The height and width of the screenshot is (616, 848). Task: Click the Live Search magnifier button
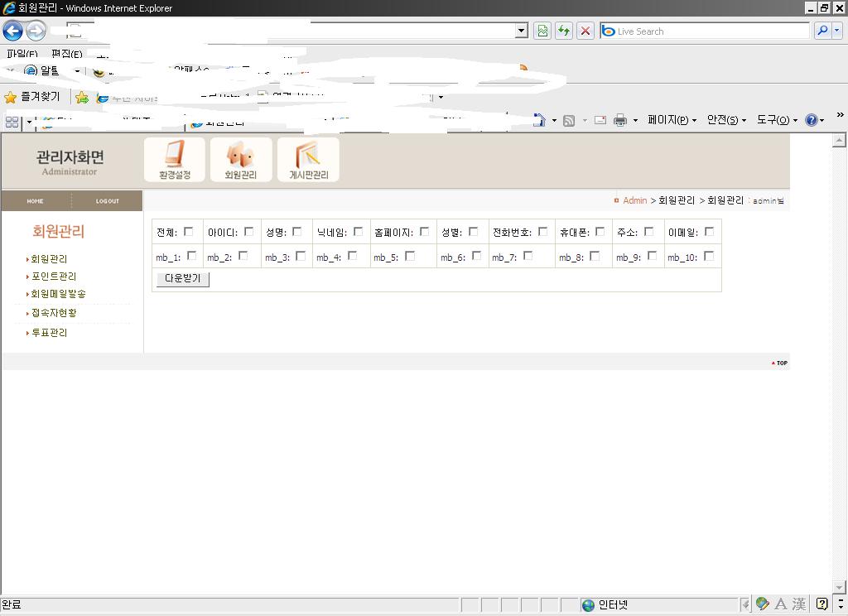pyautogui.click(x=821, y=31)
